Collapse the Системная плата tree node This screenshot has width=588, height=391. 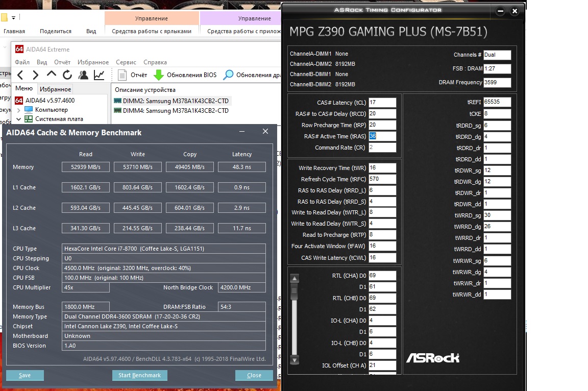click(x=19, y=119)
